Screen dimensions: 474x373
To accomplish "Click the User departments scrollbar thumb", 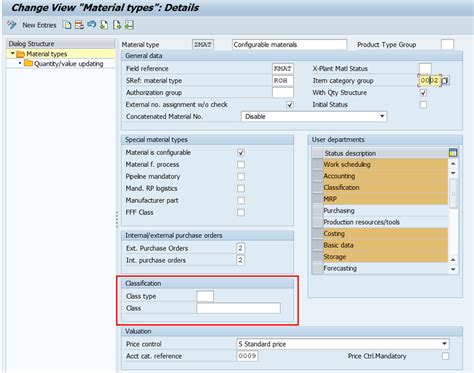I will pos(453,193).
